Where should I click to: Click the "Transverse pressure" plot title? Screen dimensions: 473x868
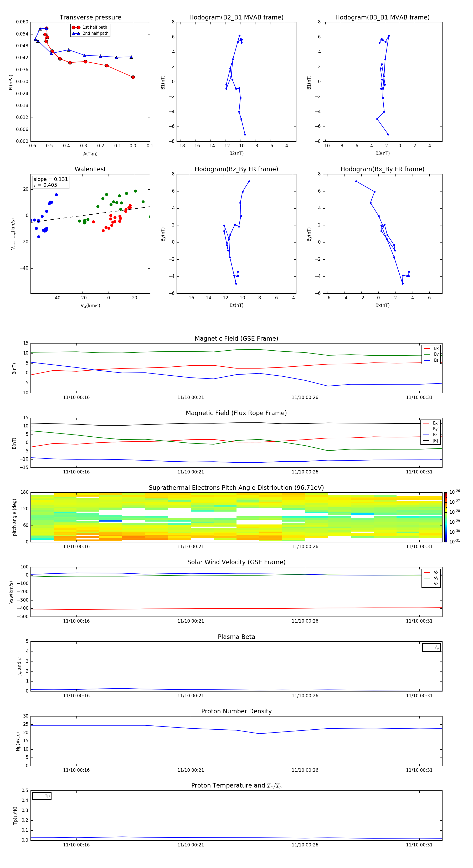tap(90, 17)
